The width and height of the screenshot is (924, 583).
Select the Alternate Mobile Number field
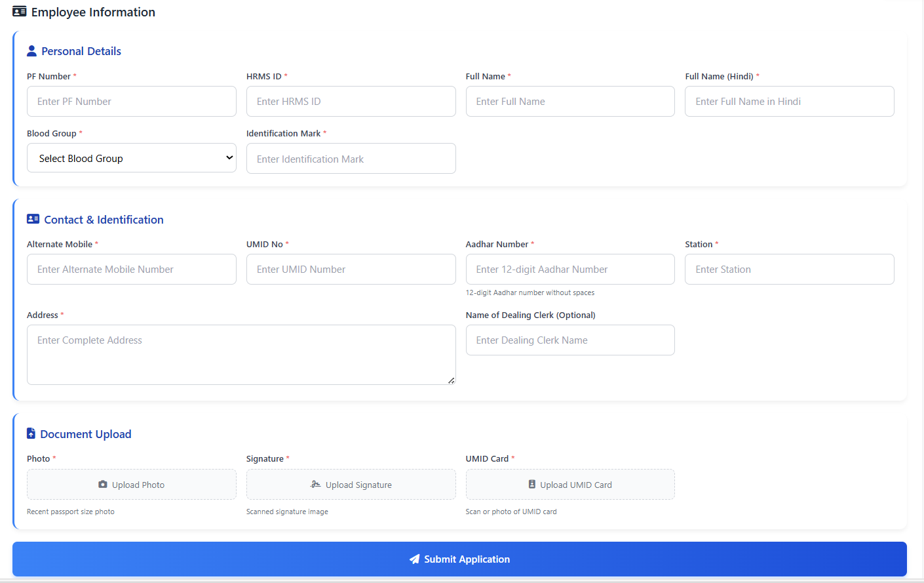132,270
